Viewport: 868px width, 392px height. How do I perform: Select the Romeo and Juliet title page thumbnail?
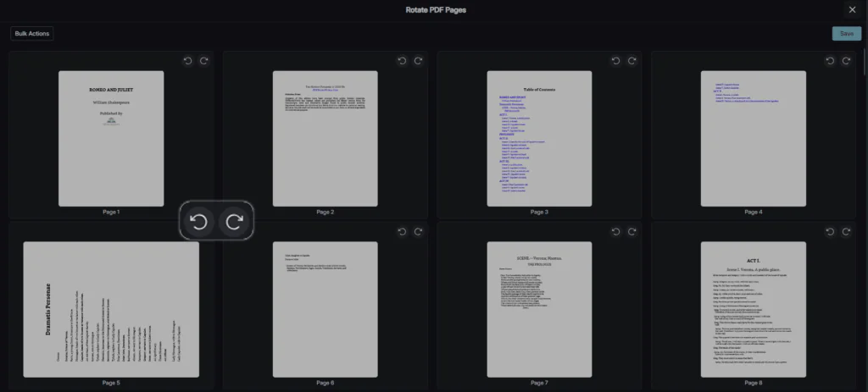111,138
